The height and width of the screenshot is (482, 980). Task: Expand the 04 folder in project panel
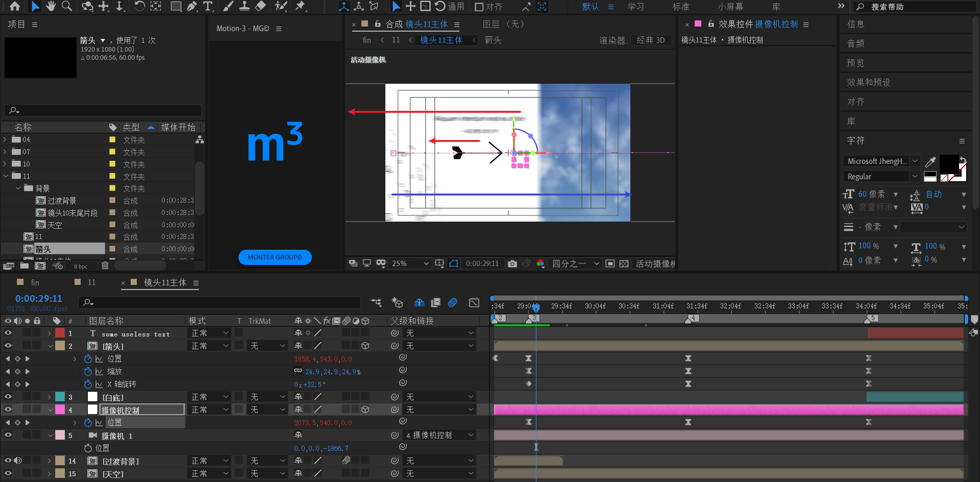tap(5, 139)
